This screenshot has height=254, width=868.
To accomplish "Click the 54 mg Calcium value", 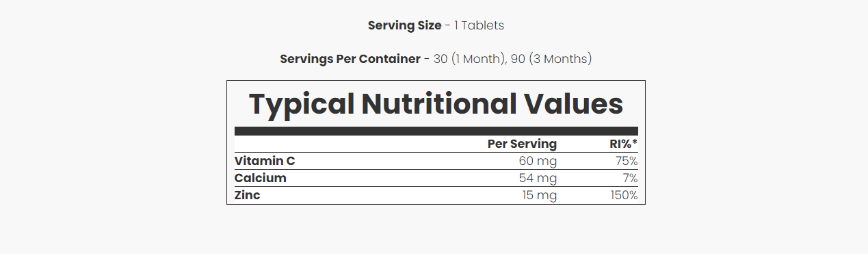I will click(538, 178).
